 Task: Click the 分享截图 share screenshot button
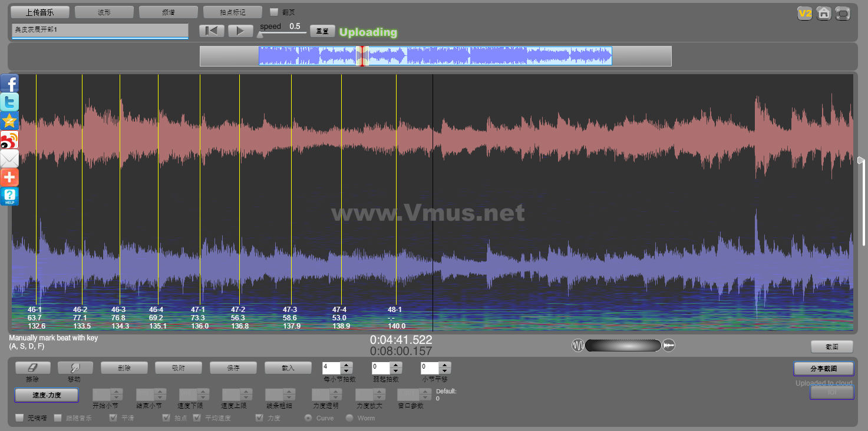(823, 369)
